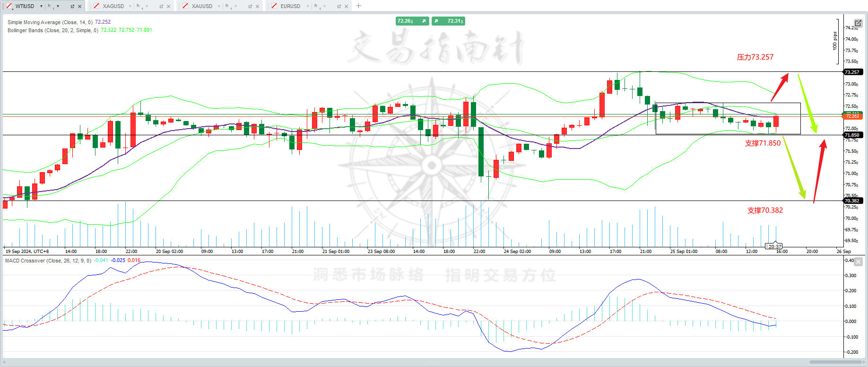Click the 20:37 countdown time marker
868x367 pixels.
coord(774,246)
